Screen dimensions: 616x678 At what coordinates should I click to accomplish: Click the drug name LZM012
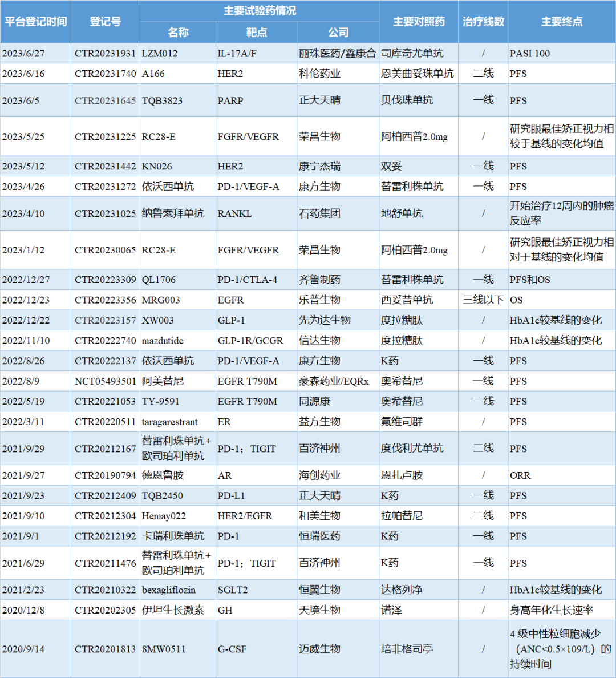click(x=160, y=54)
